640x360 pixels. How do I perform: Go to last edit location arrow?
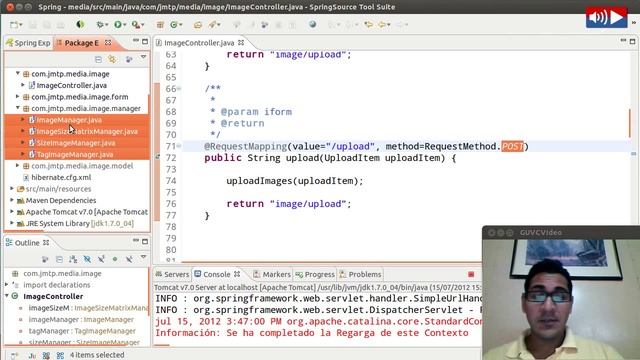(x=369, y=25)
